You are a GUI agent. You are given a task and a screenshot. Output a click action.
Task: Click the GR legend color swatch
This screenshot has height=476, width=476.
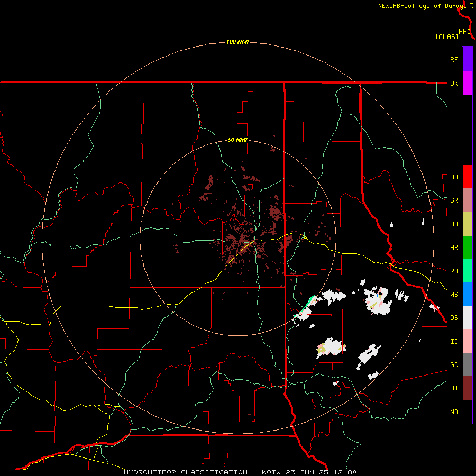tap(467, 200)
